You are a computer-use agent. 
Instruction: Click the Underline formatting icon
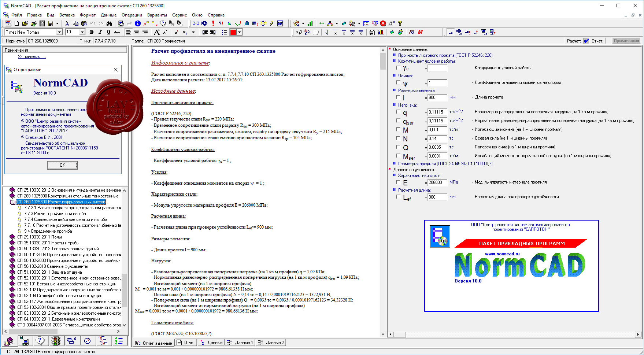tap(108, 32)
